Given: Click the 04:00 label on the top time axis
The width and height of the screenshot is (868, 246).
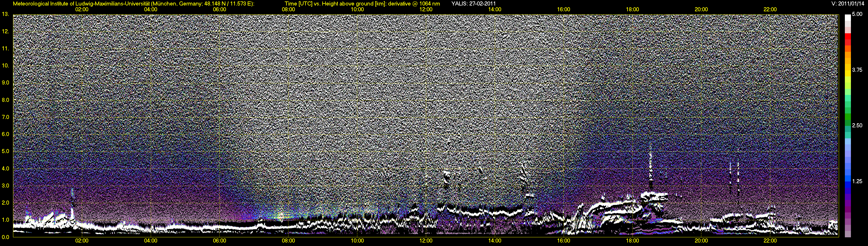Looking at the screenshot, I should point(151,10).
